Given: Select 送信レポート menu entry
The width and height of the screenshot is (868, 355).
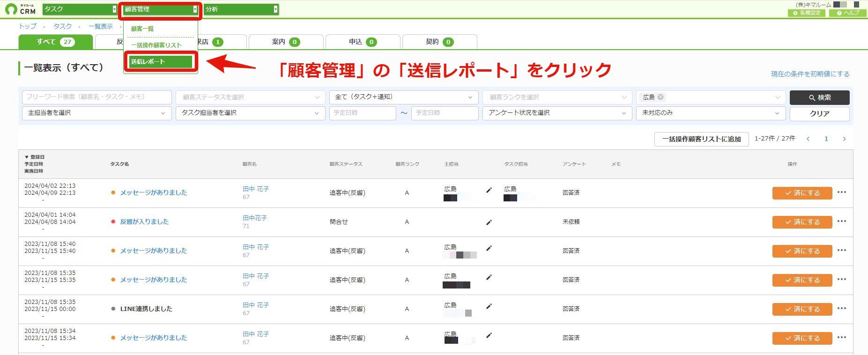Looking at the screenshot, I should 161,61.
